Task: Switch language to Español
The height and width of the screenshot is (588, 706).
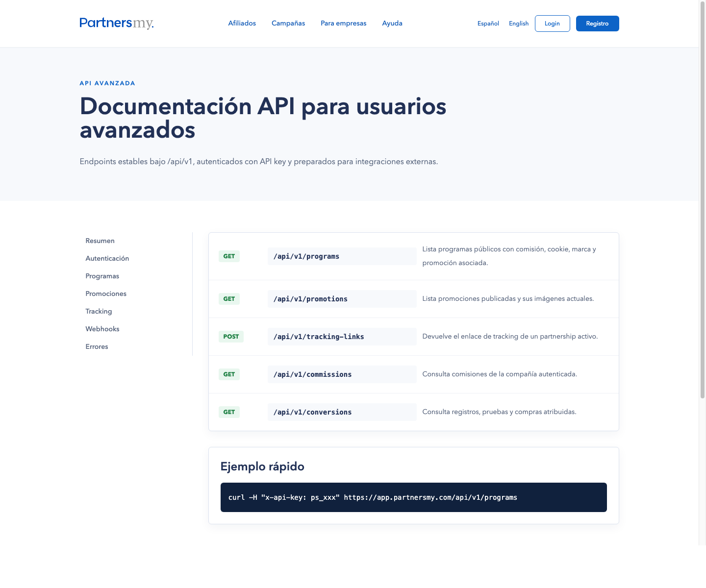Action: point(488,24)
